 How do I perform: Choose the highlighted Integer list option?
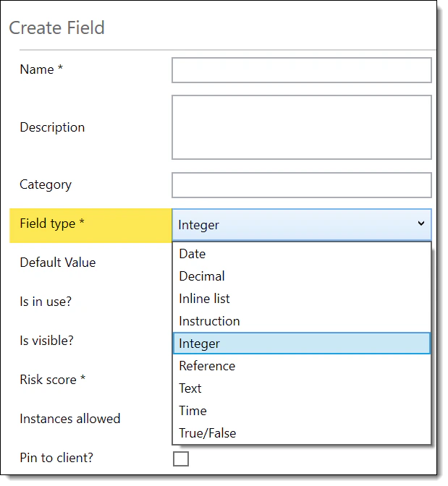[x=302, y=344]
